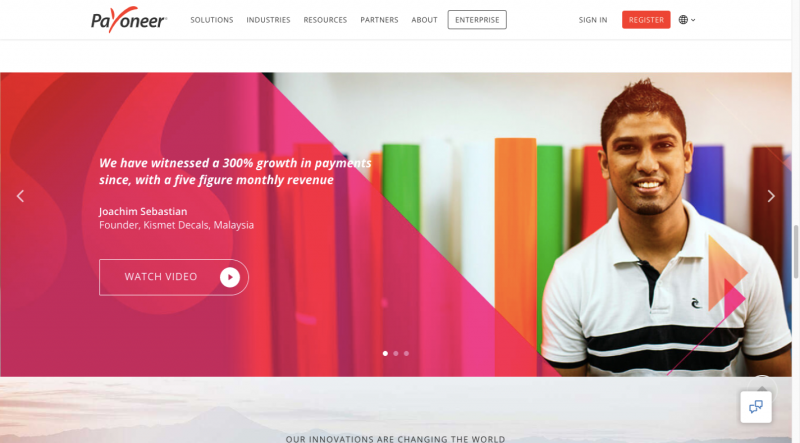Click the Payoneer logo

[x=129, y=20]
